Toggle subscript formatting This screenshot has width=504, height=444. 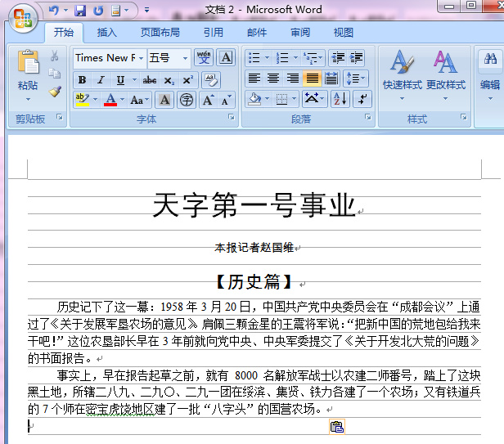(169, 79)
